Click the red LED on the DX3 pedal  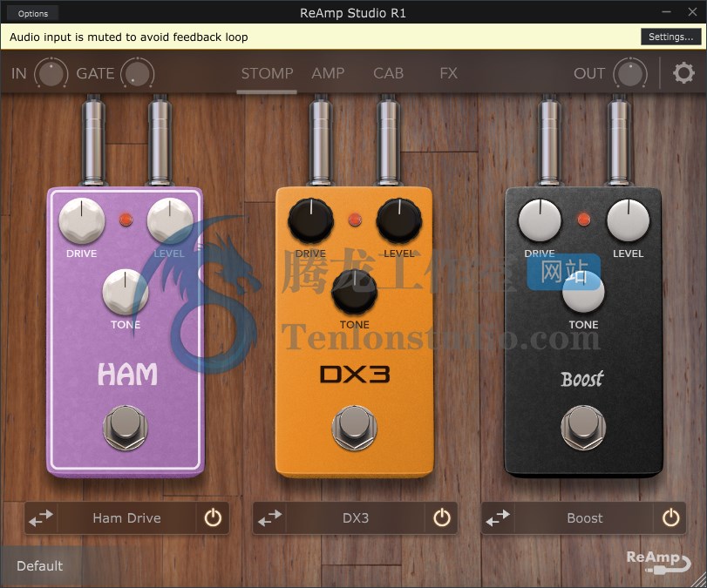point(355,220)
